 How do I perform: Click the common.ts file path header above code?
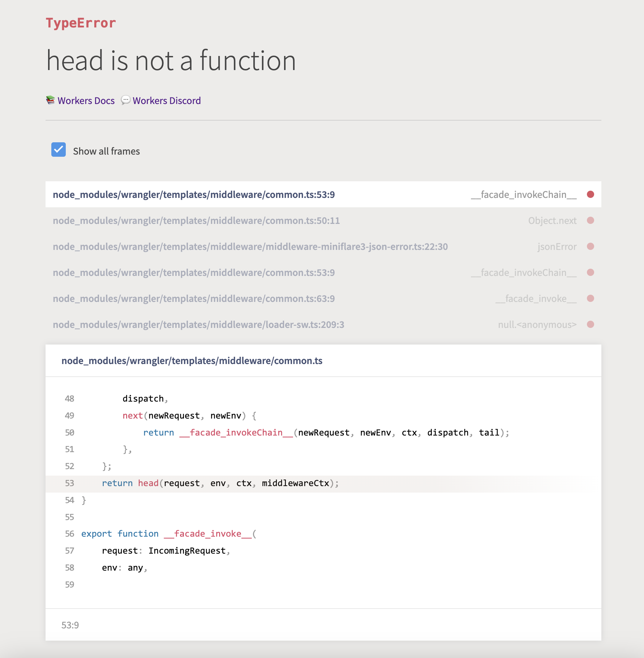[192, 361]
